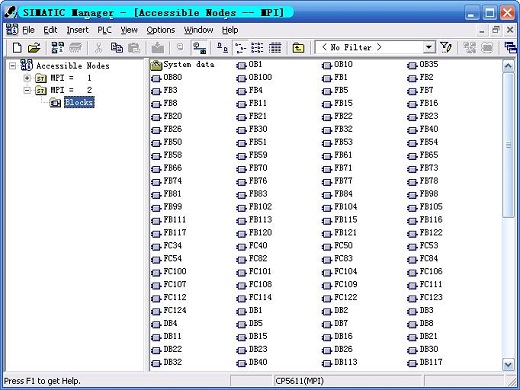Viewport: 520px width, 390px height.
Task: Click the Up One Level folder icon
Action: [298, 48]
